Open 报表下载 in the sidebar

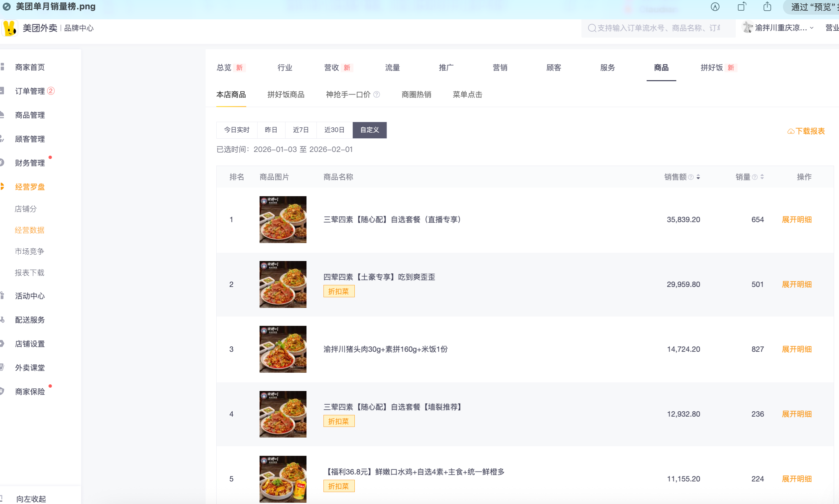point(30,273)
